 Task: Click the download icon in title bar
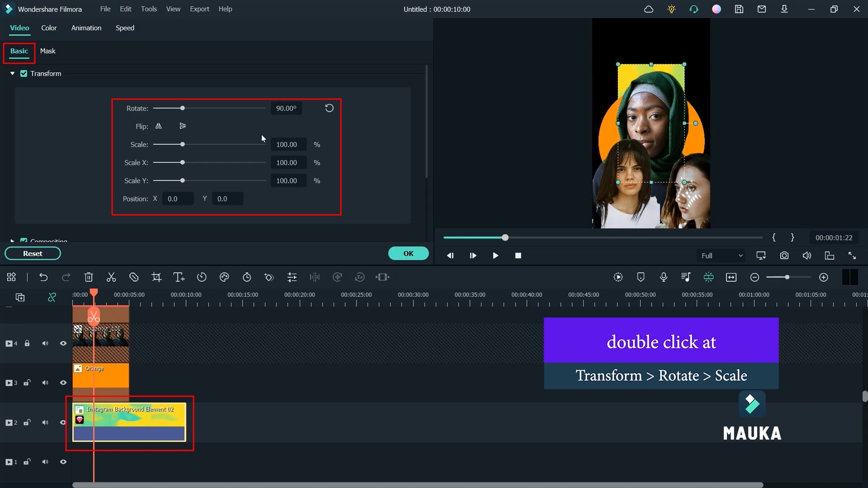pyautogui.click(x=784, y=9)
